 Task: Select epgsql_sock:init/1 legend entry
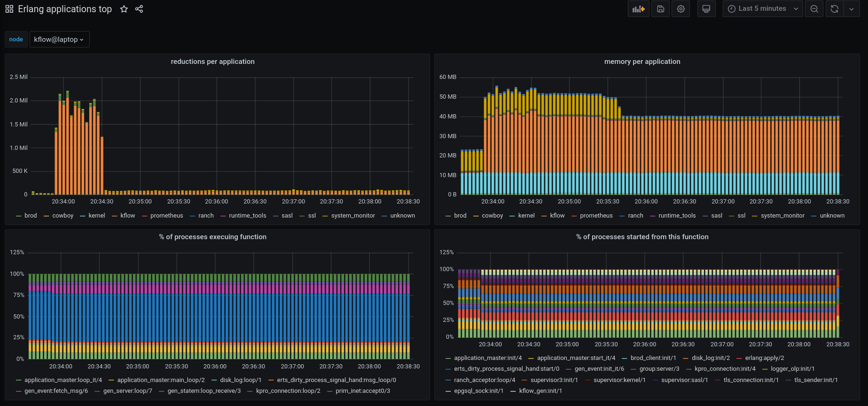[478, 391]
